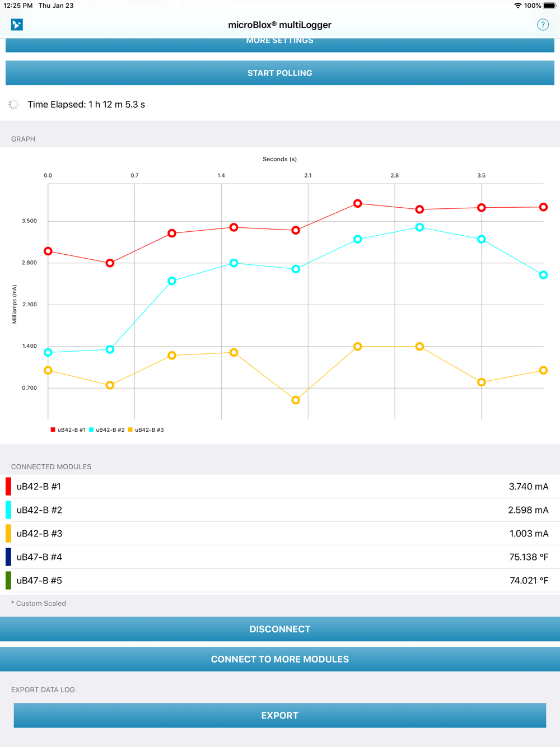Tap cyan uB42-B #2 legend marker
The height and width of the screenshot is (747, 560).
(91, 430)
